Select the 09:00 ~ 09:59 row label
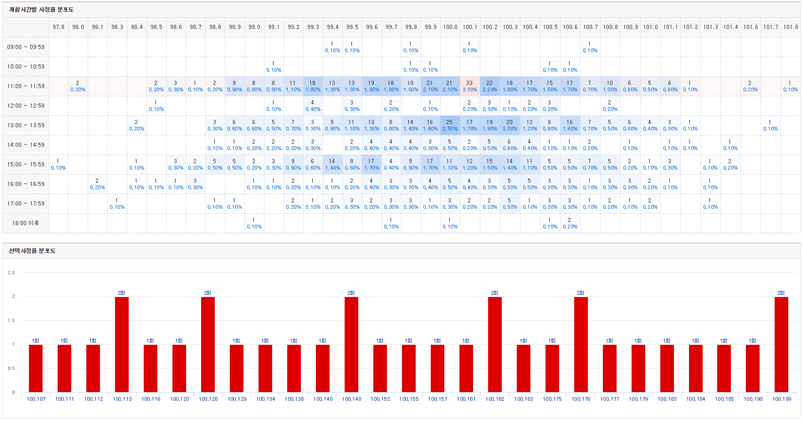Image resolution: width=804 pixels, height=421 pixels. tap(25, 47)
